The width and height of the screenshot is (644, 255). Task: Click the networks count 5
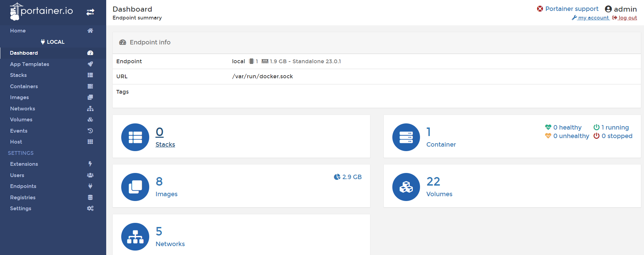coord(159,231)
